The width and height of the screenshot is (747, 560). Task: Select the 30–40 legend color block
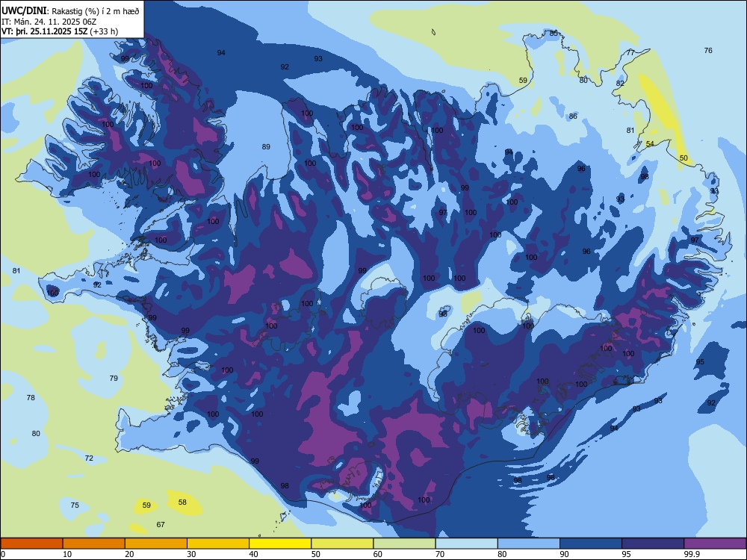218,544
